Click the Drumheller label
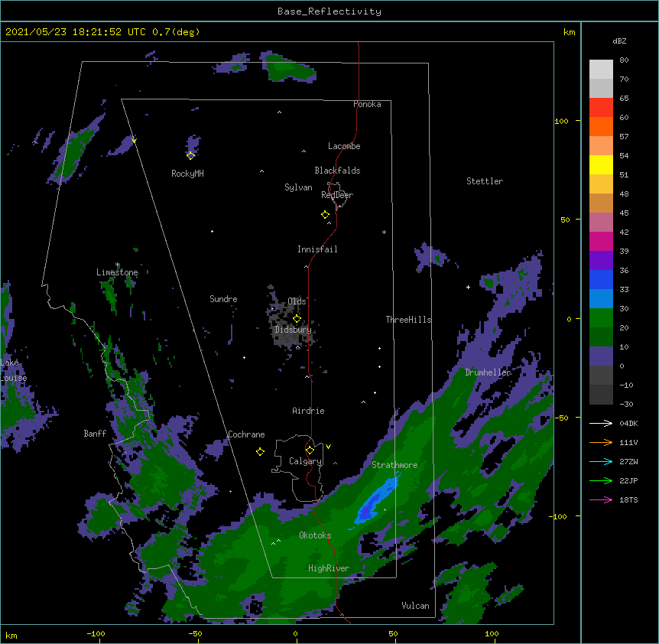The height and width of the screenshot is (644, 659). coord(488,372)
